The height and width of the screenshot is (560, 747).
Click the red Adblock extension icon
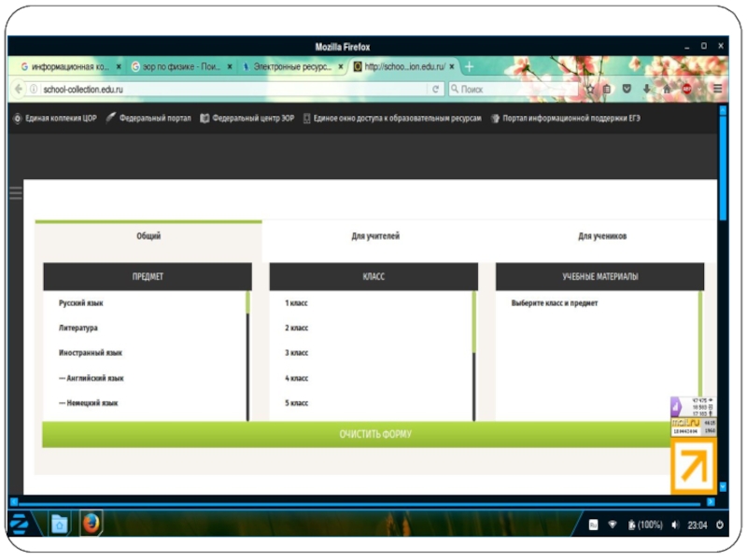pyautogui.click(x=687, y=89)
